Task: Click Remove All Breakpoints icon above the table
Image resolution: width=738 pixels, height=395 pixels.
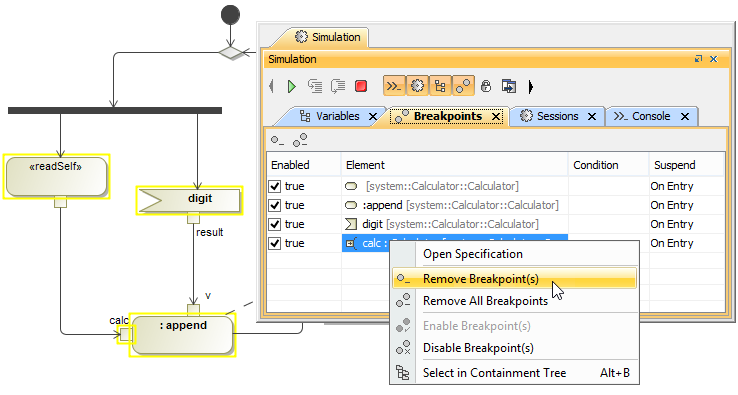Action: (x=300, y=140)
